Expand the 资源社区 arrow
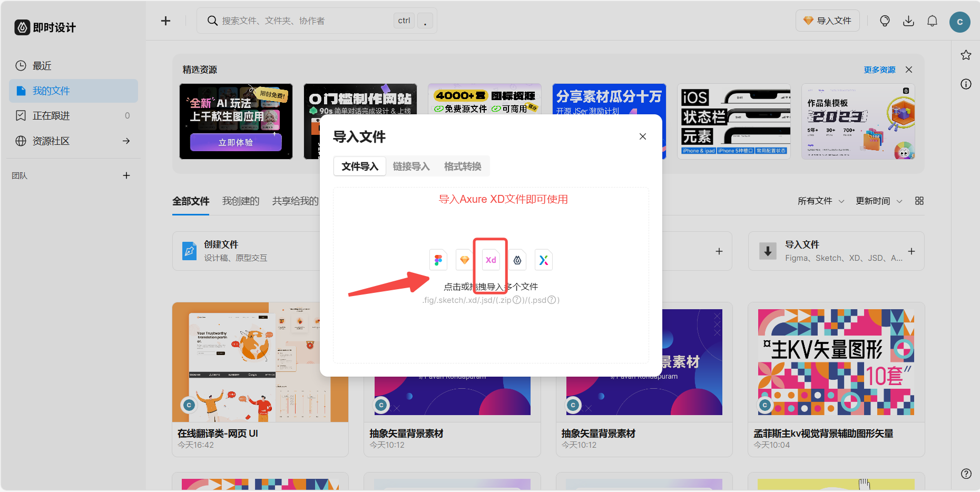980x492 pixels. [x=126, y=141]
